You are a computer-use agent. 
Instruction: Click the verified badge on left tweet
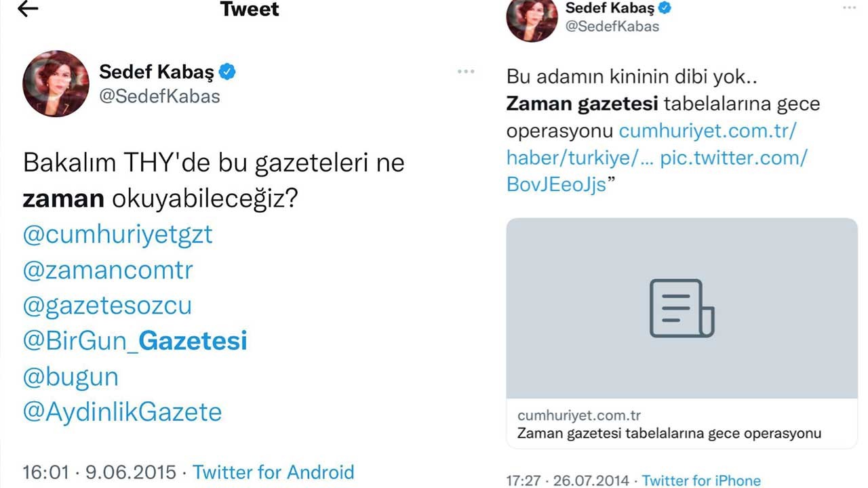(x=227, y=72)
